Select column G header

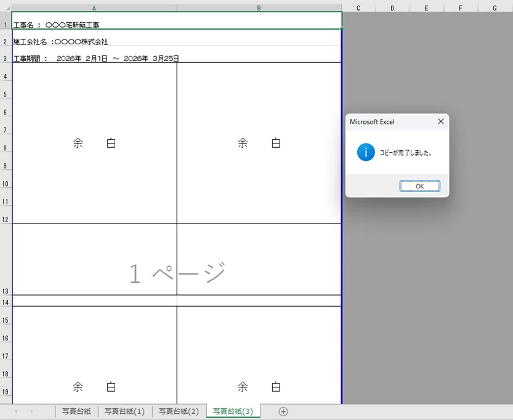[495, 8]
